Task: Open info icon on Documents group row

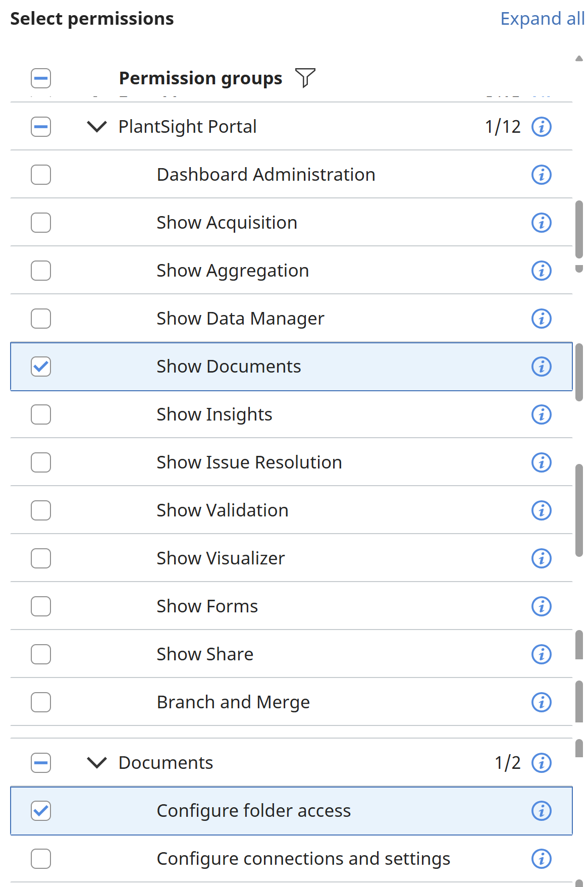Action: click(541, 763)
